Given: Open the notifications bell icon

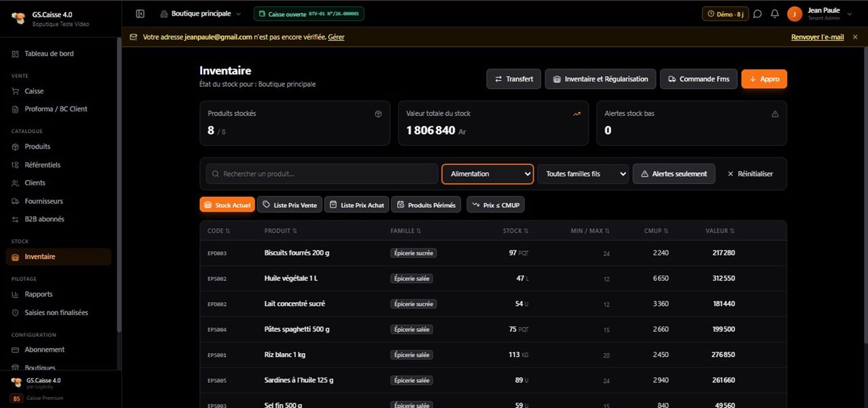Looking at the screenshot, I should pos(774,14).
